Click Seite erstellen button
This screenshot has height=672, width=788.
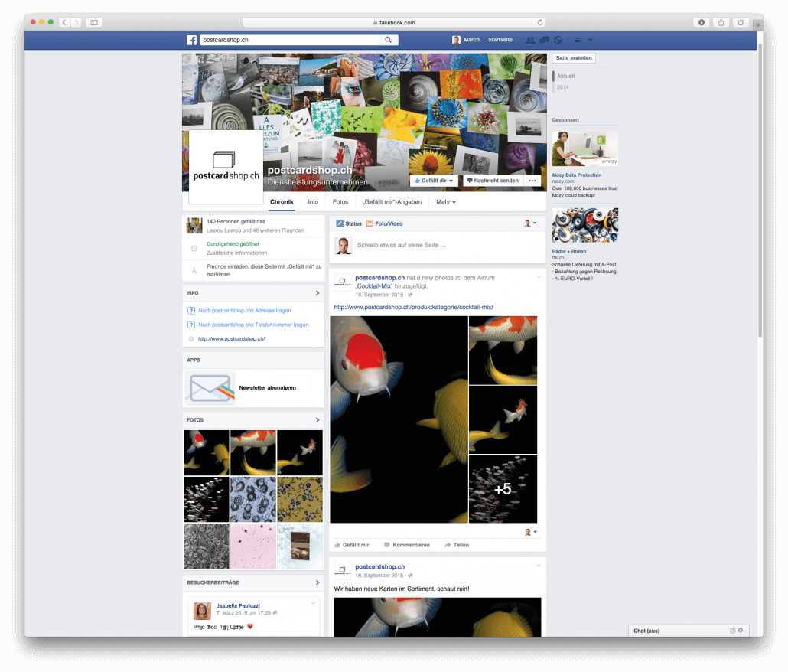click(574, 58)
